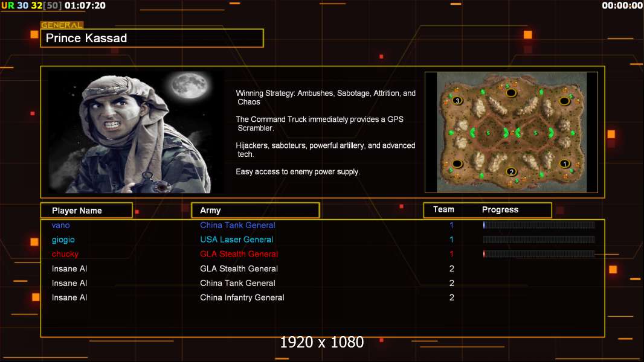Select player name chucky
The height and width of the screenshot is (362, 644).
click(x=65, y=254)
